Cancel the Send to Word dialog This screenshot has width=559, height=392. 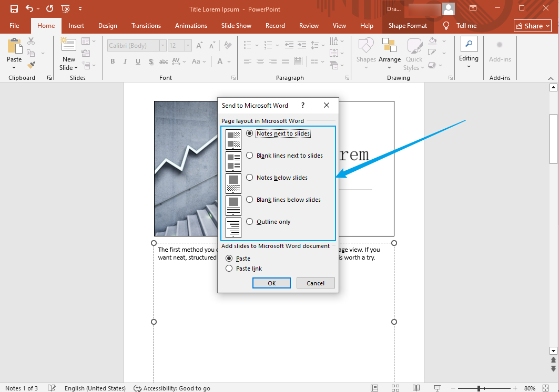coord(316,283)
